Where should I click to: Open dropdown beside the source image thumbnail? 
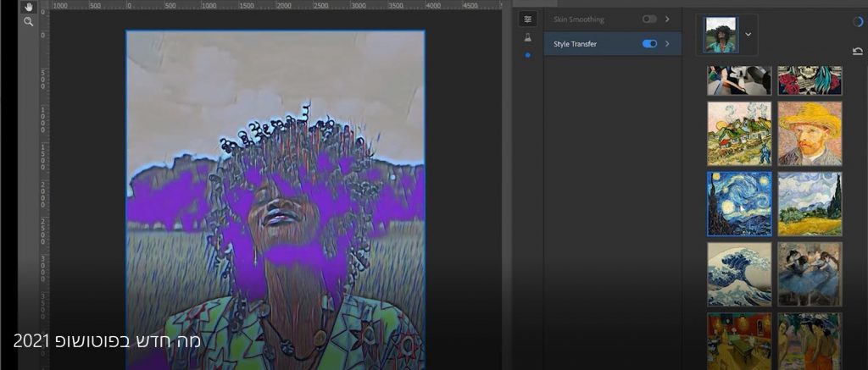click(748, 35)
